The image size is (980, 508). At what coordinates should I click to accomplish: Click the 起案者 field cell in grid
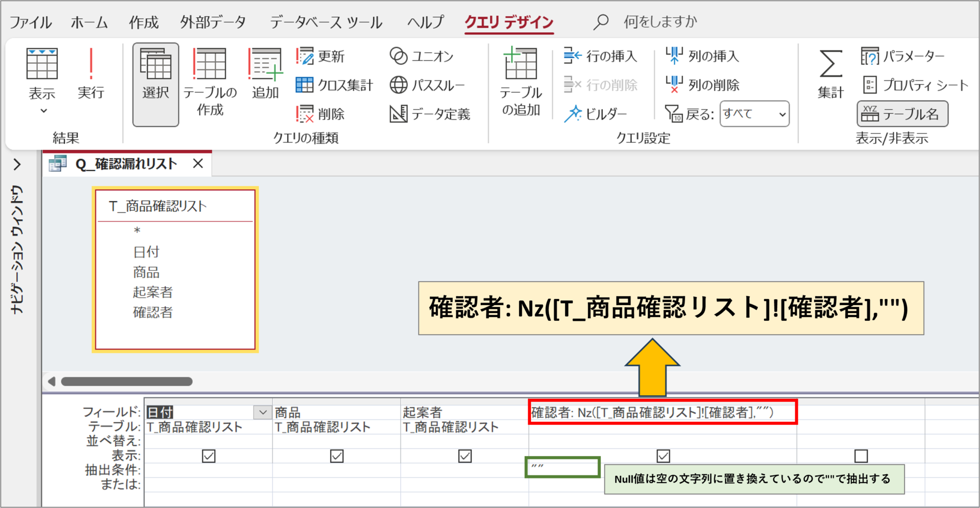point(464,412)
